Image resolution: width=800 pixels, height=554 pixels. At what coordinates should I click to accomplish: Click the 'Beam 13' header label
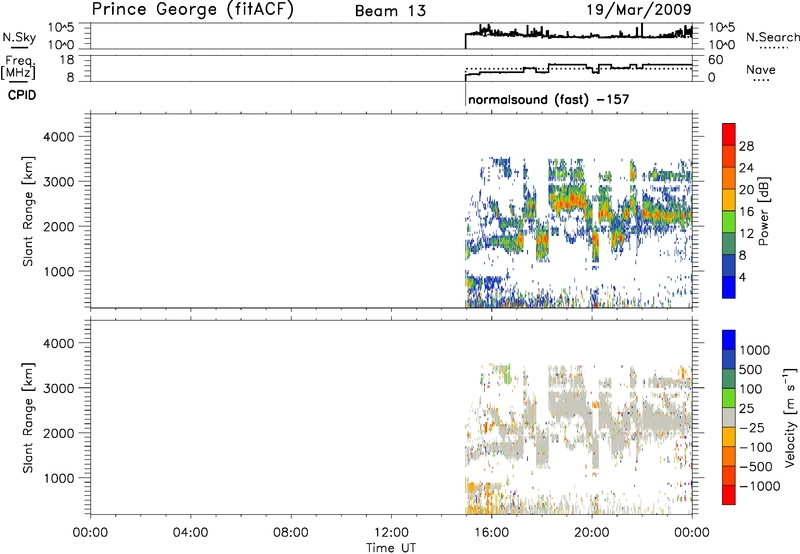(390, 11)
